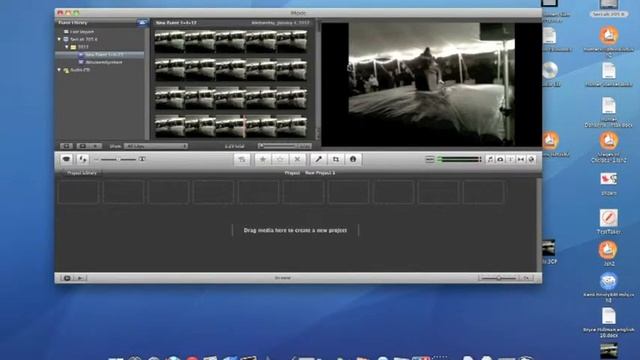
Task: Click the Project New Project 1 title
Action: pos(310,173)
